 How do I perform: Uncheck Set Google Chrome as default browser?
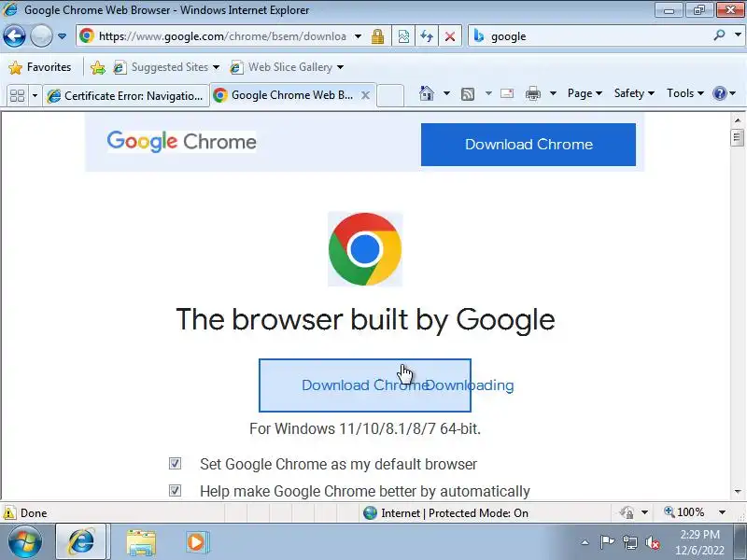[x=175, y=463]
